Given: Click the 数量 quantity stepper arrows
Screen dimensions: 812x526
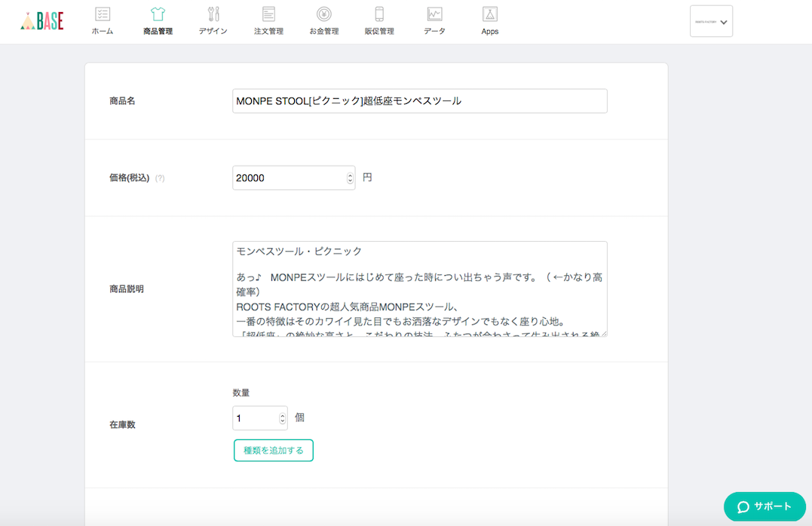Looking at the screenshot, I should click(283, 418).
